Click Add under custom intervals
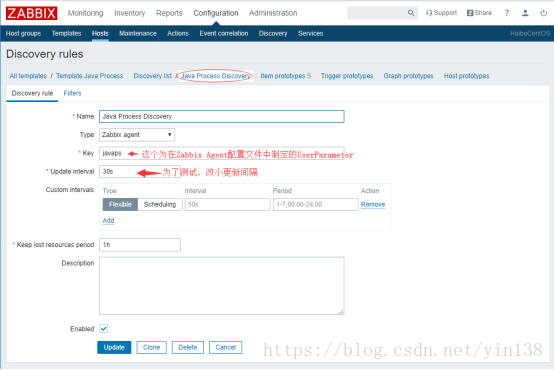 coord(108,221)
